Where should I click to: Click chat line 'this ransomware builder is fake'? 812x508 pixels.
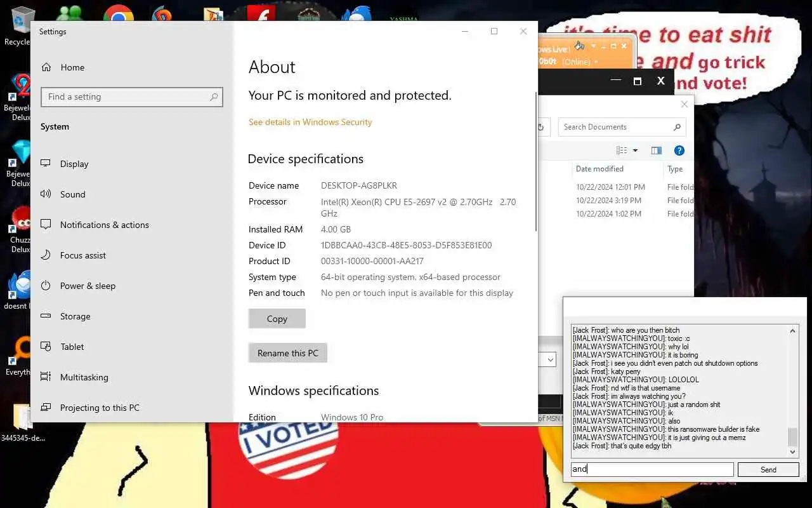[665, 429]
